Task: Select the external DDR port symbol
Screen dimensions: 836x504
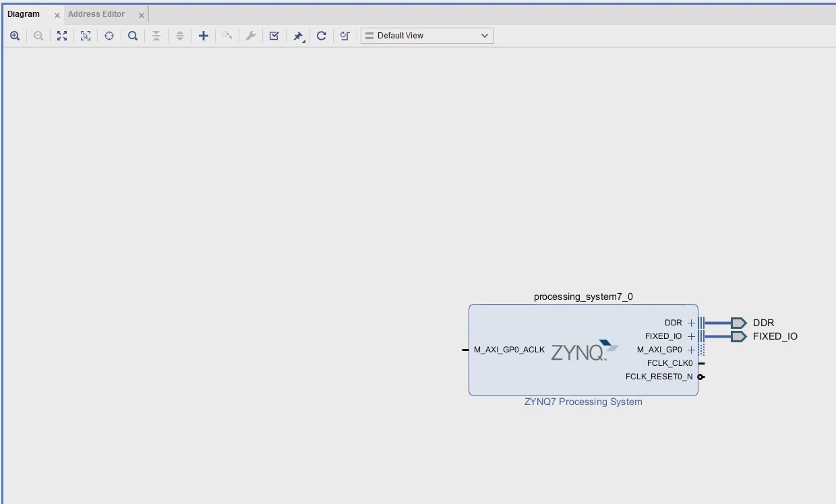Action: pos(739,323)
